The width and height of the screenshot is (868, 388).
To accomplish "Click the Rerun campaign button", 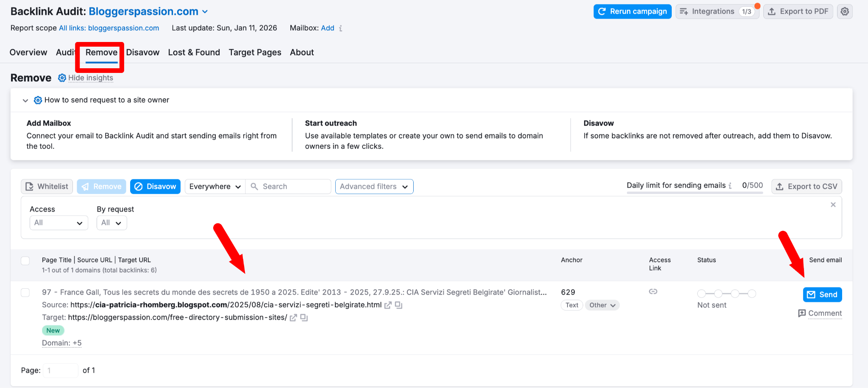I will click(632, 11).
